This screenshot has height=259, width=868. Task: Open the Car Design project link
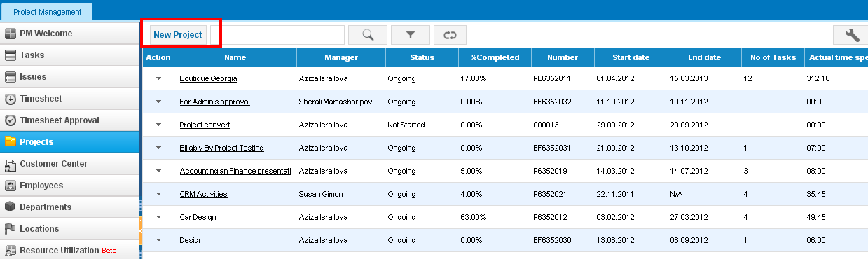198,217
